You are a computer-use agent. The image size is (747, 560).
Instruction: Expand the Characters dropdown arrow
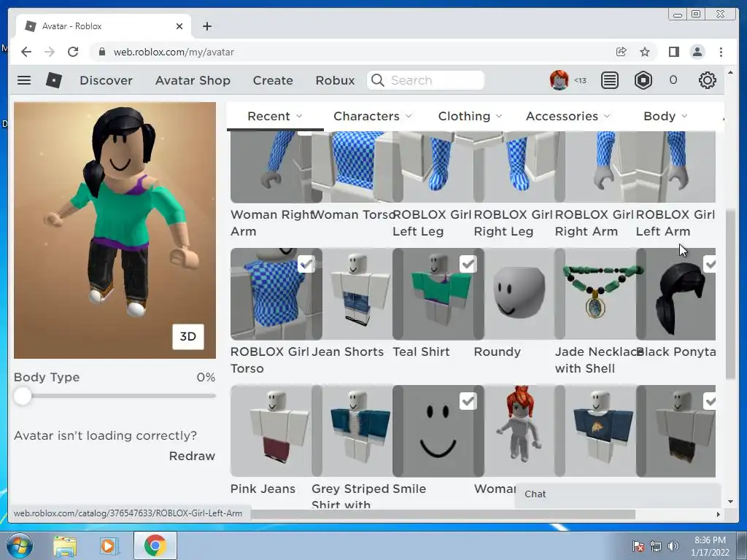[409, 116]
